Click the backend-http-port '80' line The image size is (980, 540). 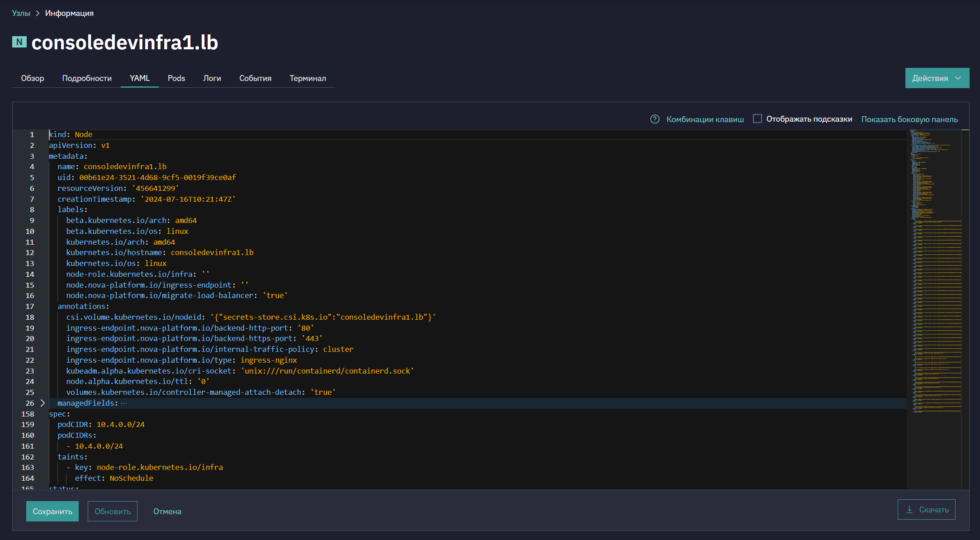[190, 328]
